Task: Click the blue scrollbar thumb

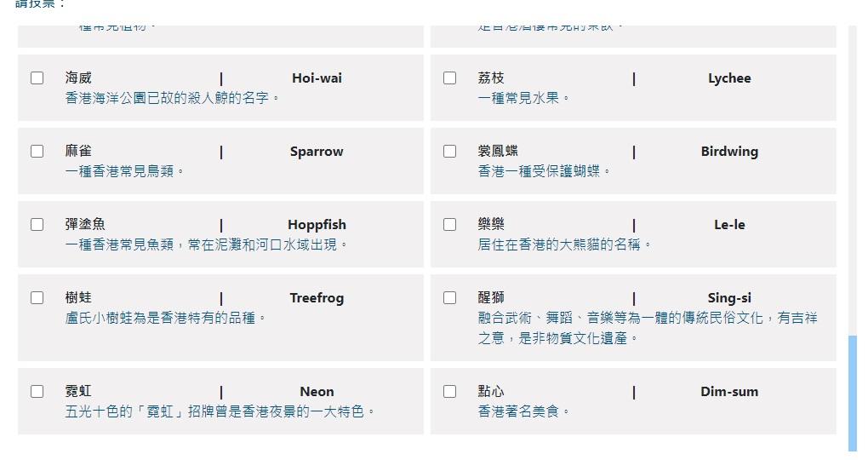Action: click(x=853, y=392)
